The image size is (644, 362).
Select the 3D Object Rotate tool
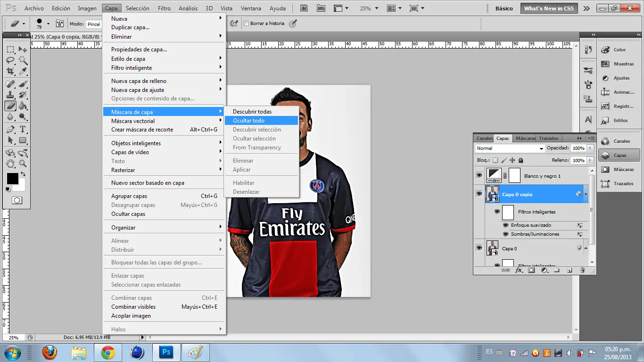coord(10,153)
